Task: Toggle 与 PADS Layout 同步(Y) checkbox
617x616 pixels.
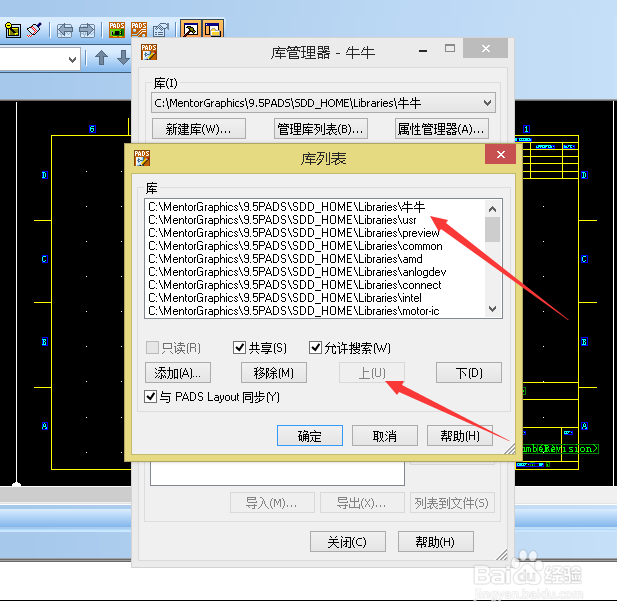Action: (150, 396)
